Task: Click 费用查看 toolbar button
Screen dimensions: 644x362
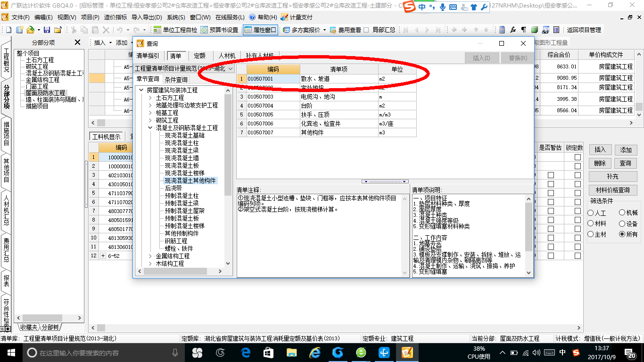Action: coord(346,30)
